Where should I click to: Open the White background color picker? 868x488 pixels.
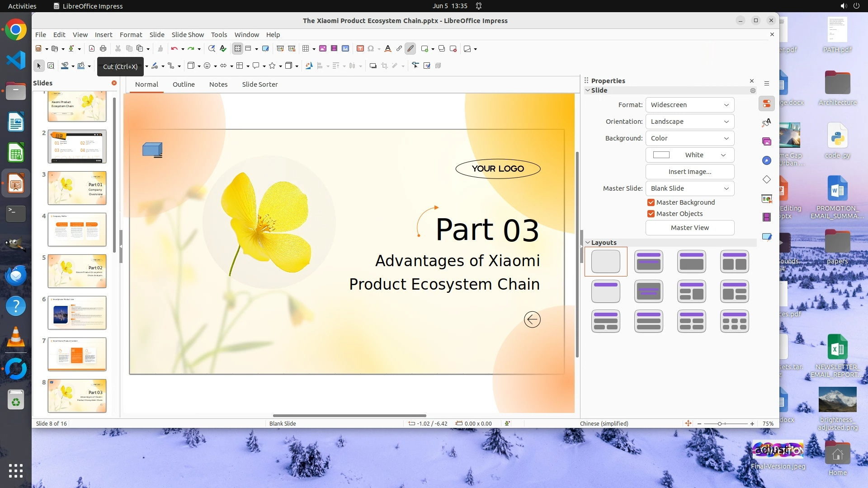pyautogui.click(x=689, y=155)
